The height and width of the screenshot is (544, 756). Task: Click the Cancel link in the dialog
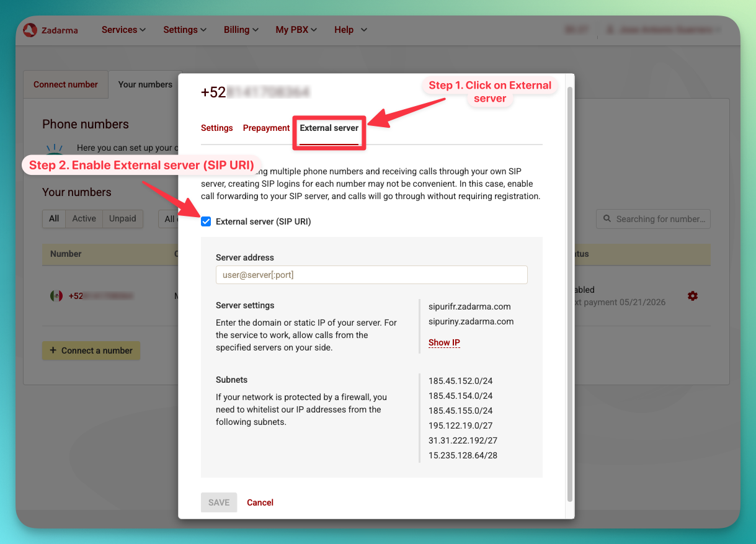[260, 502]
